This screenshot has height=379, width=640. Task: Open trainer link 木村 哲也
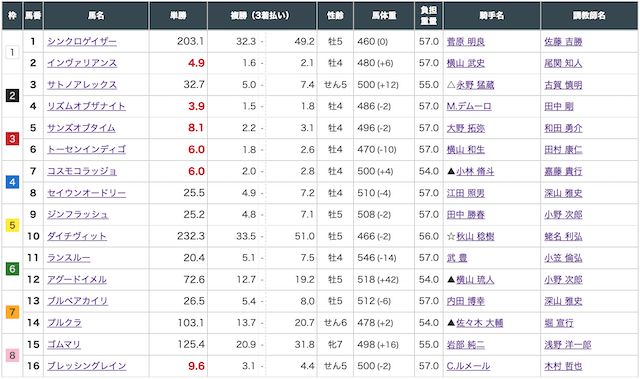[563, 366]
